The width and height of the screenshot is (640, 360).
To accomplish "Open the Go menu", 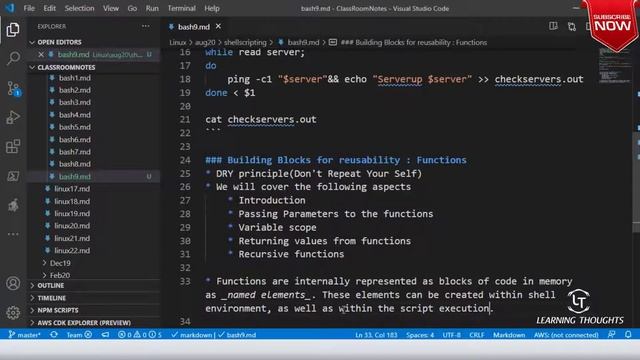I will tap(132, 8).
